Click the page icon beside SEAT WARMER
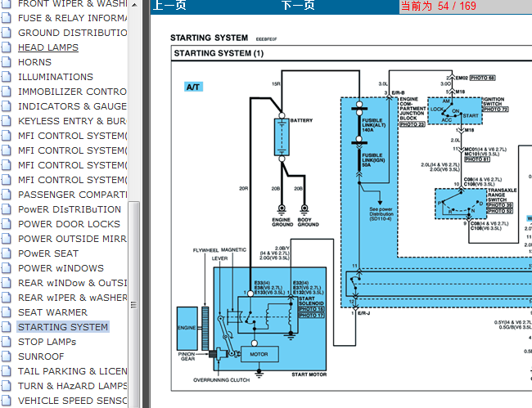This screenshot has height=408, width=532. [6, 312]
